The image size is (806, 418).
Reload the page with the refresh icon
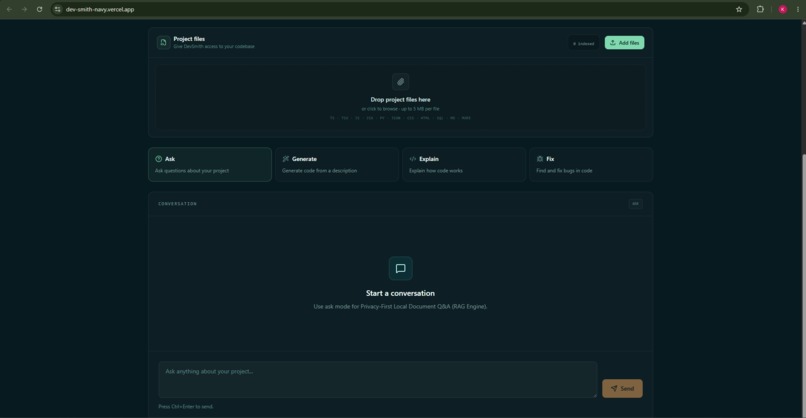[40, 9]
